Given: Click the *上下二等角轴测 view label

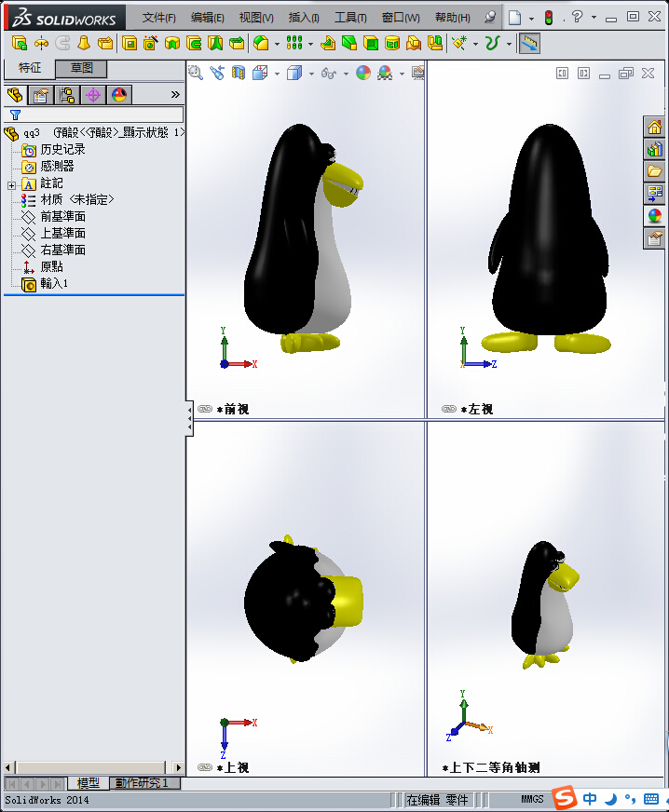Looking at the screenshot, I should pyautogui.click(x=491, y=767).
